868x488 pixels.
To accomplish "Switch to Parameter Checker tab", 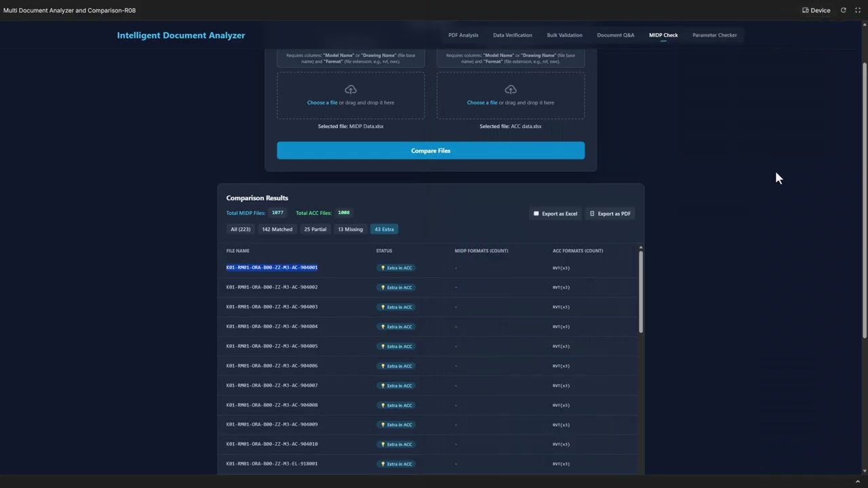I will click(715, 35).
